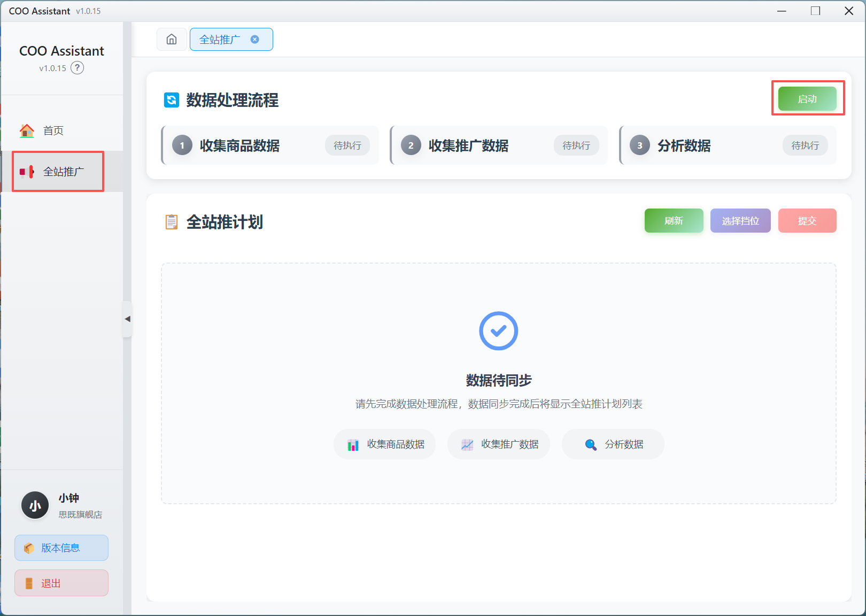866x616 pixels.
Task: Open the help question mark icon next to v1.0.15
Action: (x=78, y=67)
